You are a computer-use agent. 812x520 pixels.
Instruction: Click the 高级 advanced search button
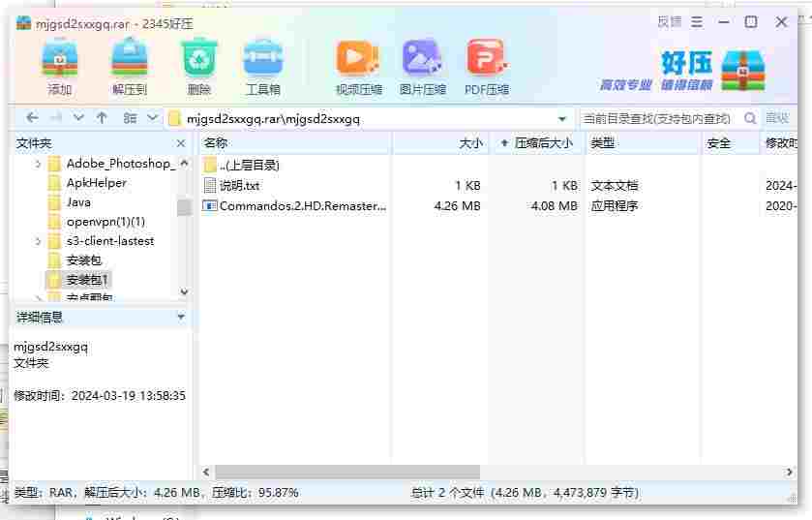[777, 118]
